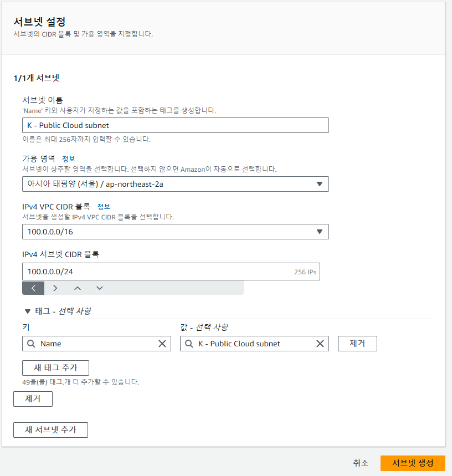Remove the Name tag with its 제거 button
Screen dimensions: 452x476
click(357, 343)
